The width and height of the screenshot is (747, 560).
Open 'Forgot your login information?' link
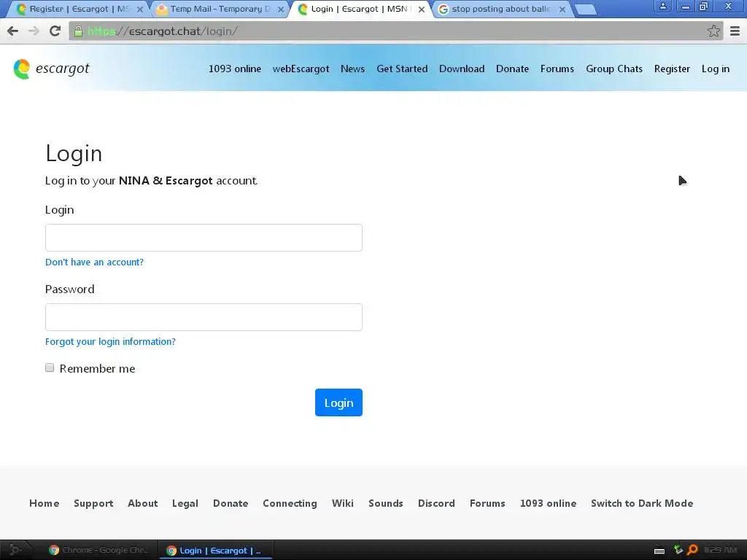[111, 341]
